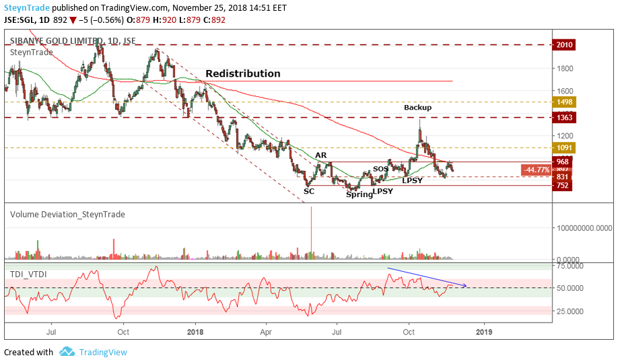Open the SteynTrade author link
Screen dimensions: 618x364
pyautogui.click(x=27, y=8)
